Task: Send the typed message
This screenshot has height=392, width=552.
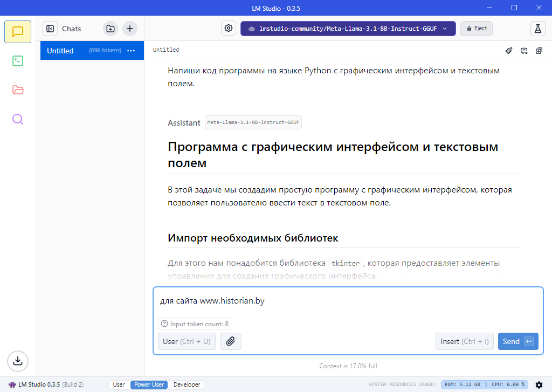Action: [517, 341]
